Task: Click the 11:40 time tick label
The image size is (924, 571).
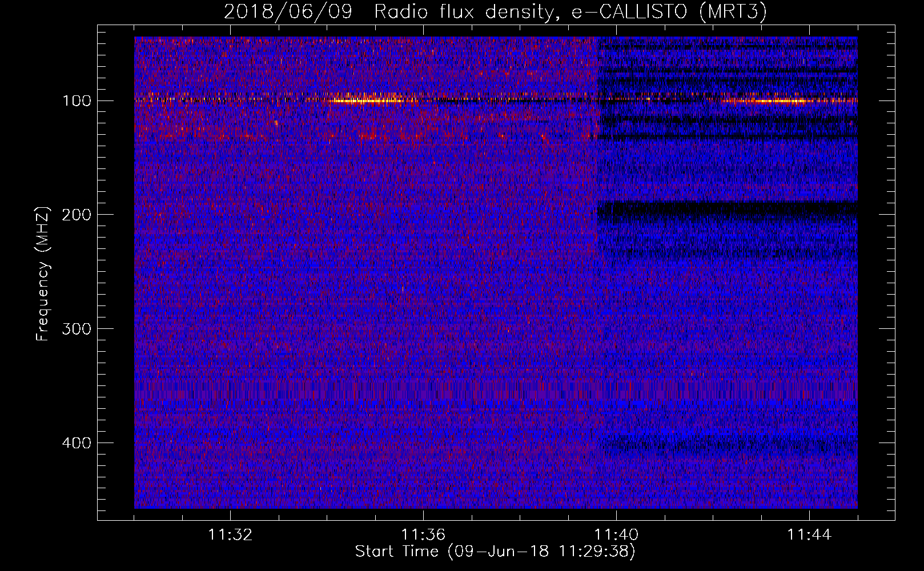Action: (x=616, y=535)
